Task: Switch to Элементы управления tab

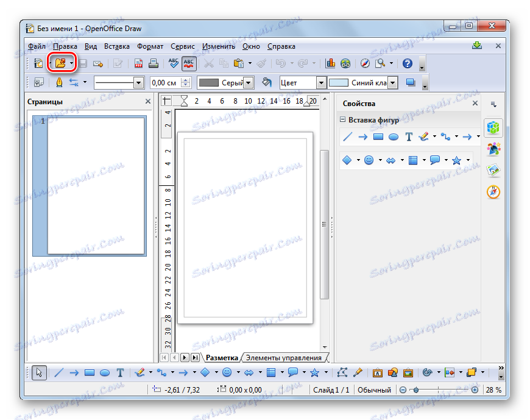Action: point(284,358)
